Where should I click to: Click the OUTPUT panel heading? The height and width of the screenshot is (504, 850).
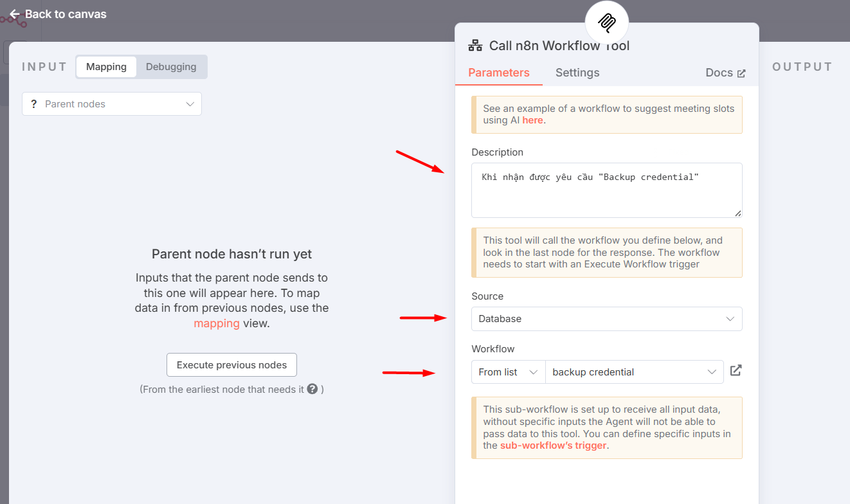click(802, 67)
